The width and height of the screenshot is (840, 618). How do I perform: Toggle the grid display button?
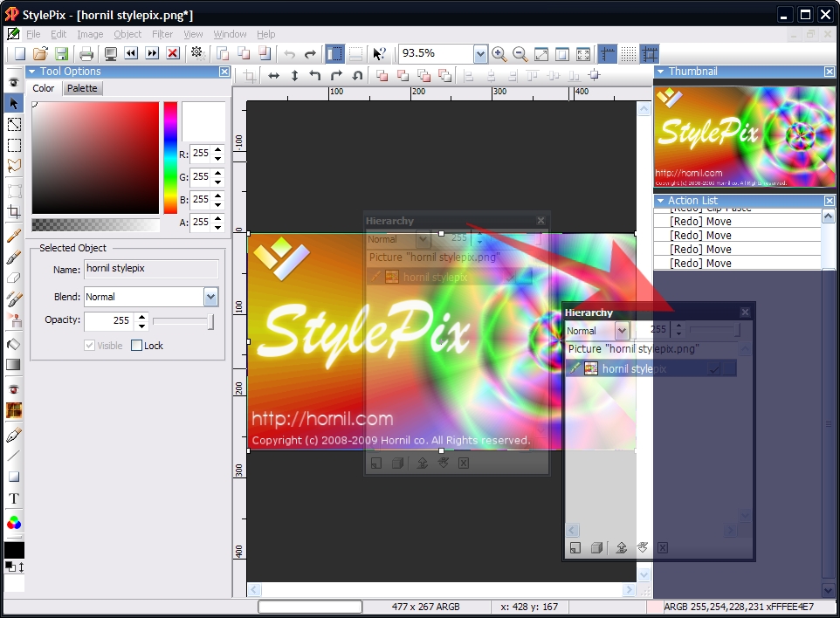[628, 54]
